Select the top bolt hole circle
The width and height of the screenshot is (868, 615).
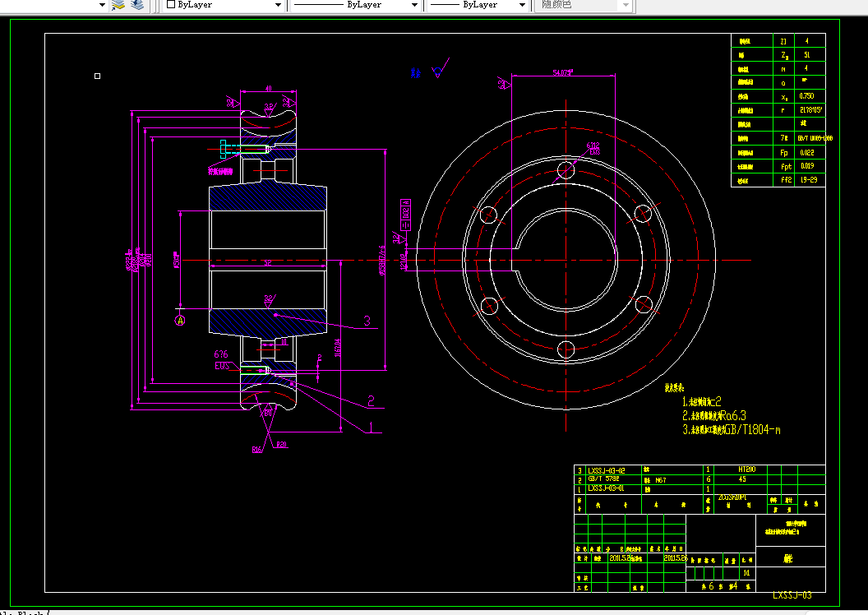[566, 169]
